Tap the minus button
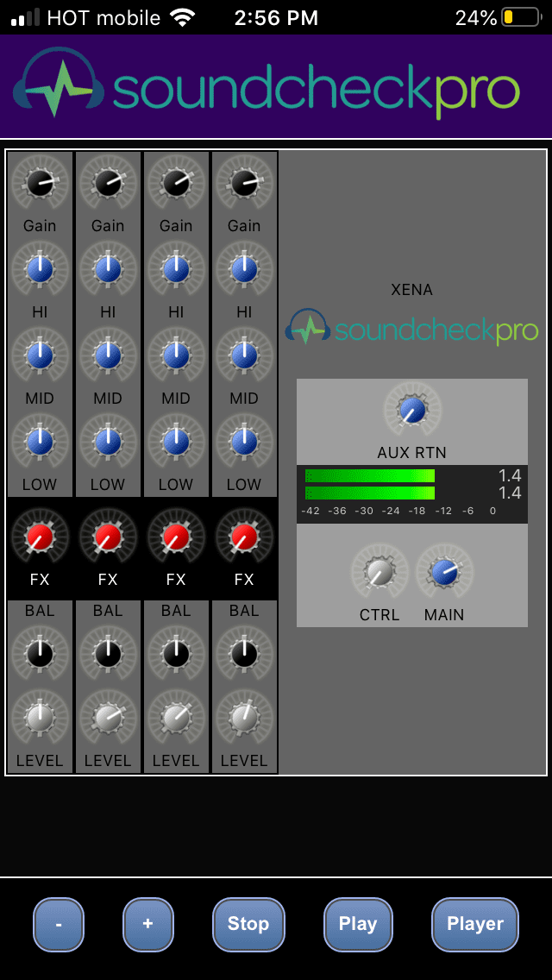This screenshot has width=552, height=980. pyautogui.click(x=58, y=925)
